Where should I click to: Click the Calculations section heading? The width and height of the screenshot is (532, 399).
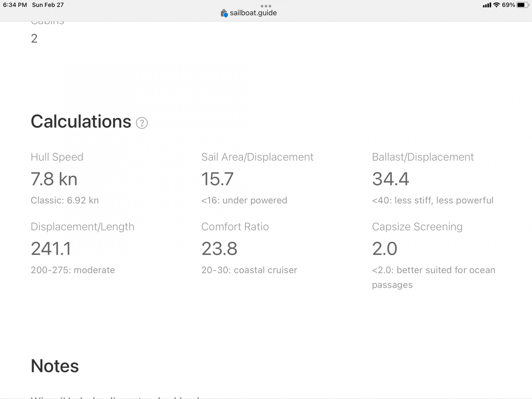(81, 122)
